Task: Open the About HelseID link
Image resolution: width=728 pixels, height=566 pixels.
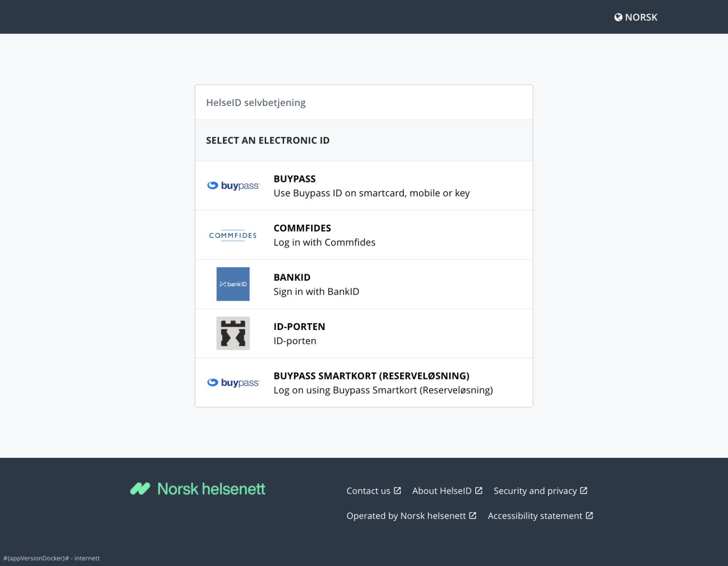Action: click(447, 491)
